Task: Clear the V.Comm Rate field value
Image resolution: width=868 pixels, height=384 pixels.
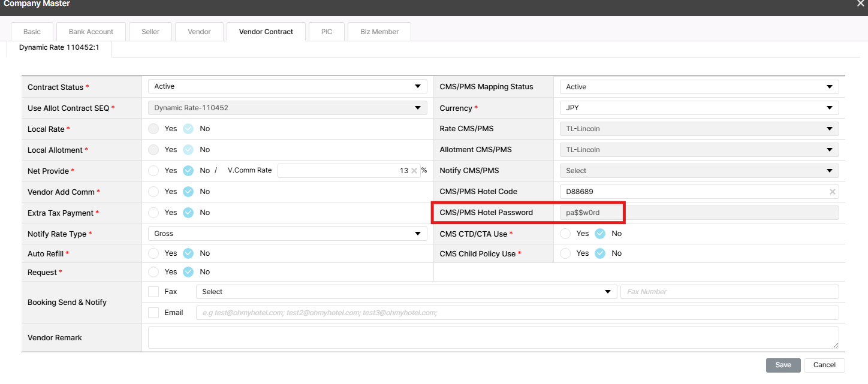Action: (x=414, y=171)
